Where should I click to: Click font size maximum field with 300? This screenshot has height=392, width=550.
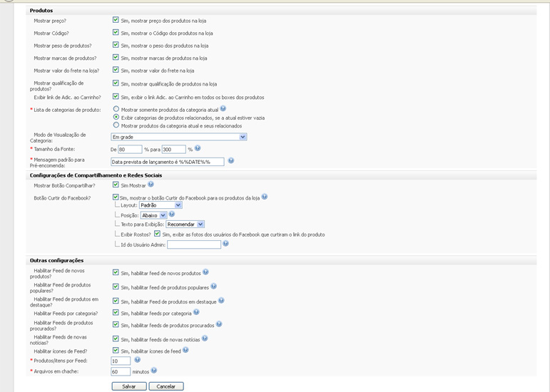coord(173,150)
